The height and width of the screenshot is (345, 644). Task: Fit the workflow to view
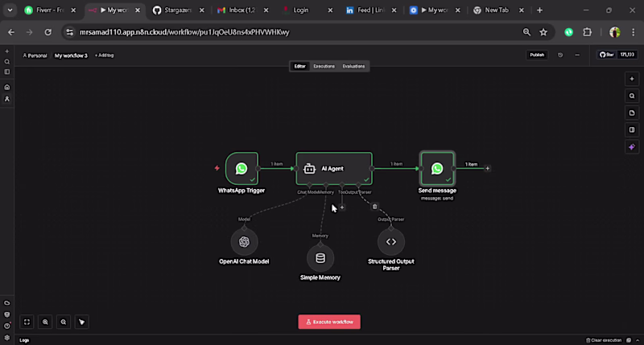[27, 322]
